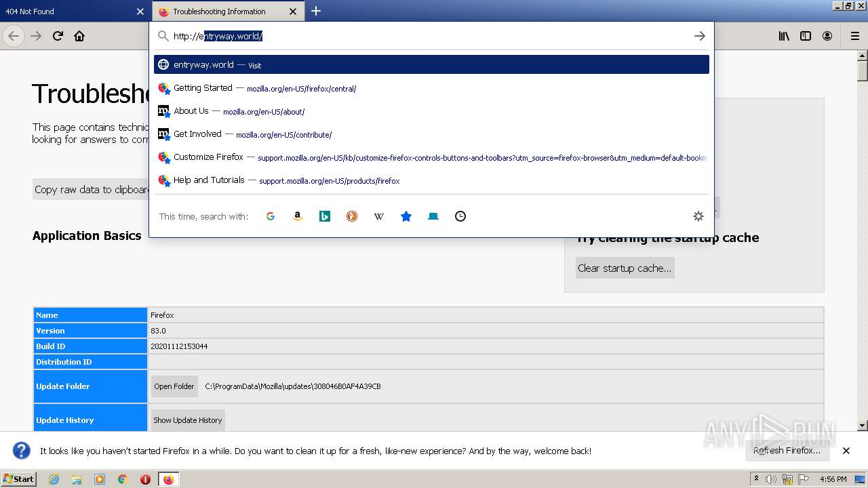868x488 pixels.
Task: Open search settings via the gear icon
Action: point(698,216)
